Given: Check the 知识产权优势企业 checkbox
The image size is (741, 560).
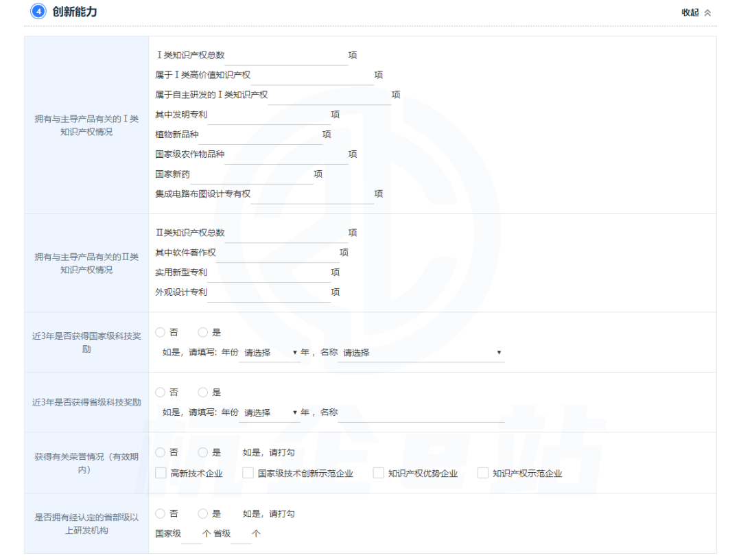Looking at the screenshot, I should [379, 473].
